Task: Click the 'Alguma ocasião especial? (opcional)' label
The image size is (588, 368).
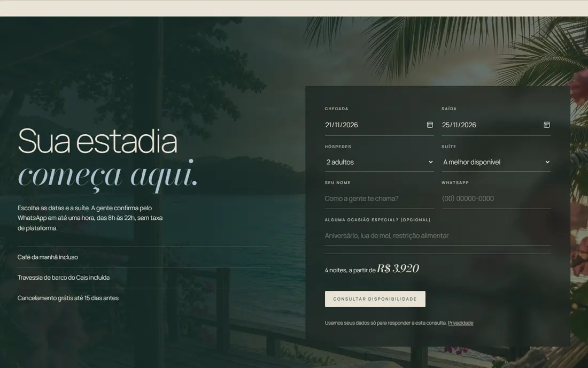Action: coord(377,220)
